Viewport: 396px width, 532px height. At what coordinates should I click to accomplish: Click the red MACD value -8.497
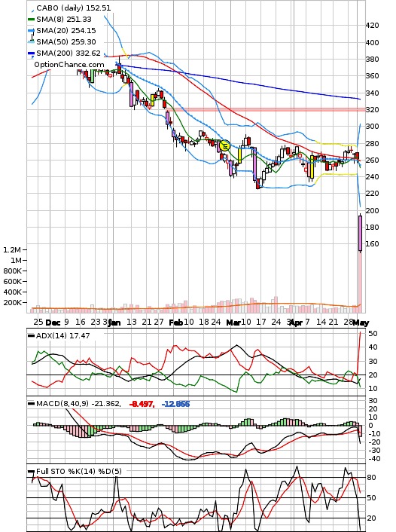pyautogui.click(x=142, y=404)
